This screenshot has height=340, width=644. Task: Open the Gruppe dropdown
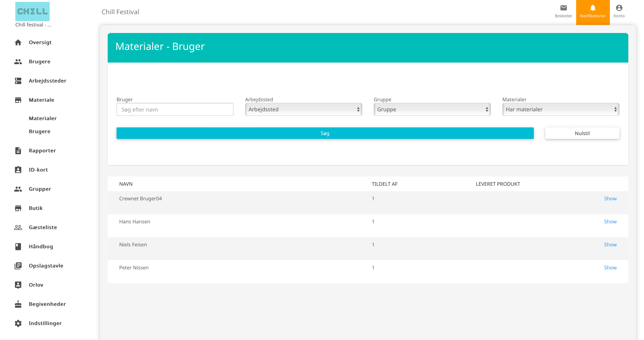pyautogui.click(x=432, y=109)
